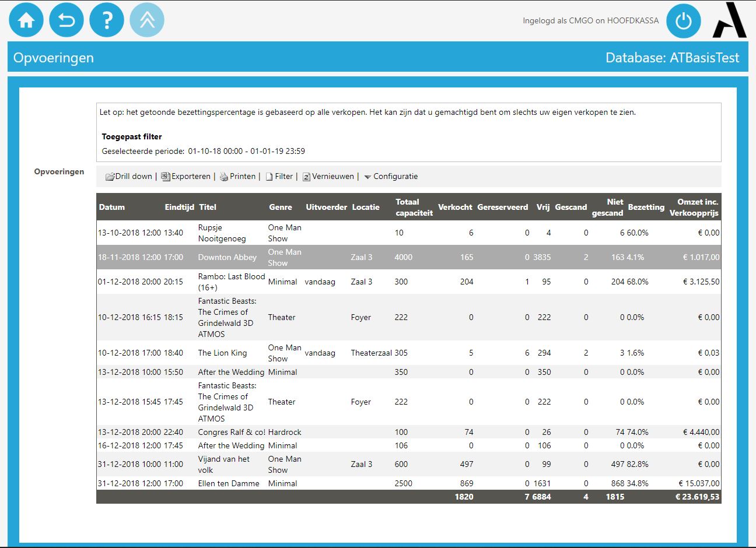756x548 pixels.
Task: Click the Hardrock genre cell
Action: click(285, 432)
